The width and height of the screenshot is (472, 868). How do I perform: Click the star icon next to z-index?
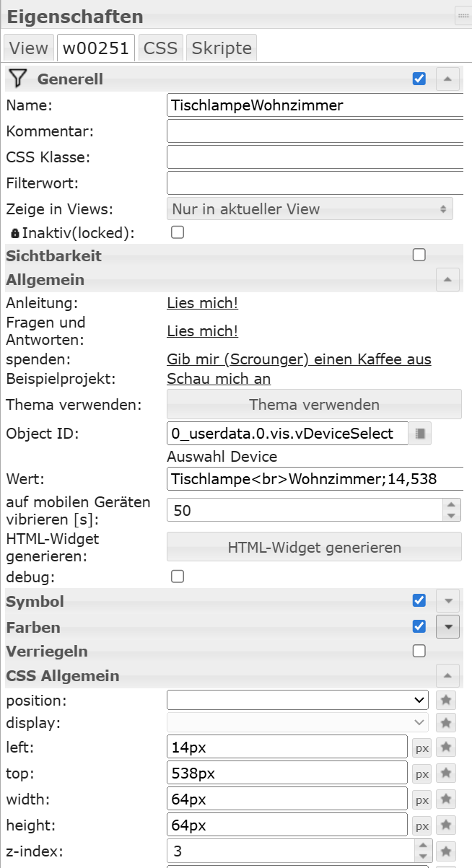coord(447,851)
